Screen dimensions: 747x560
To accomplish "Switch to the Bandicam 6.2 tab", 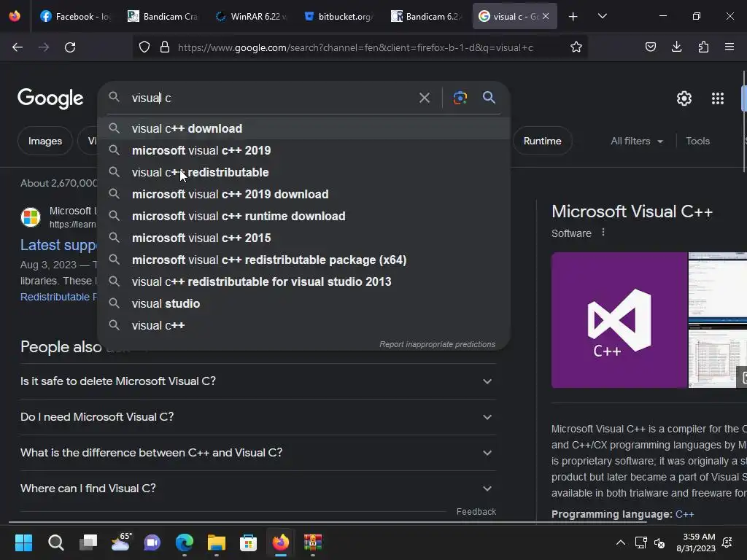I will tap(426, 16).
